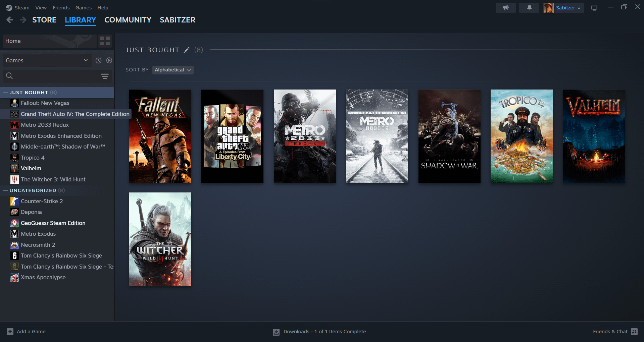Image resolution: width=644 pixels, height=342 pixels.
Task: Open the advanced filter icon in the search bar
Action: [x=105, y=76]
